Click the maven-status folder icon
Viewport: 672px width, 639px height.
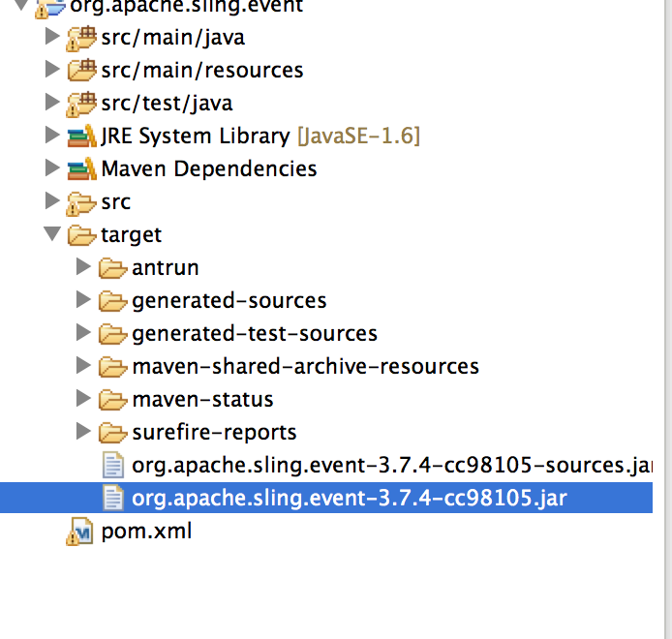point(112,400)
